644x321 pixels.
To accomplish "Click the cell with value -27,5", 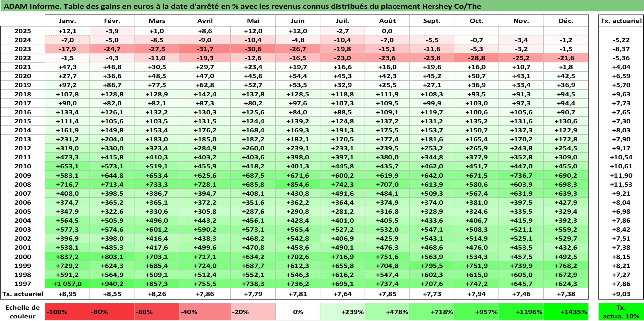I will tap(157, 49).
